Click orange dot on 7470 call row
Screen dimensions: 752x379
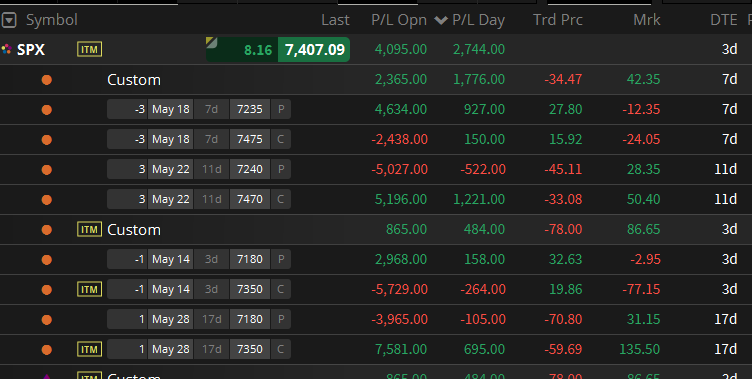point(47,200)
